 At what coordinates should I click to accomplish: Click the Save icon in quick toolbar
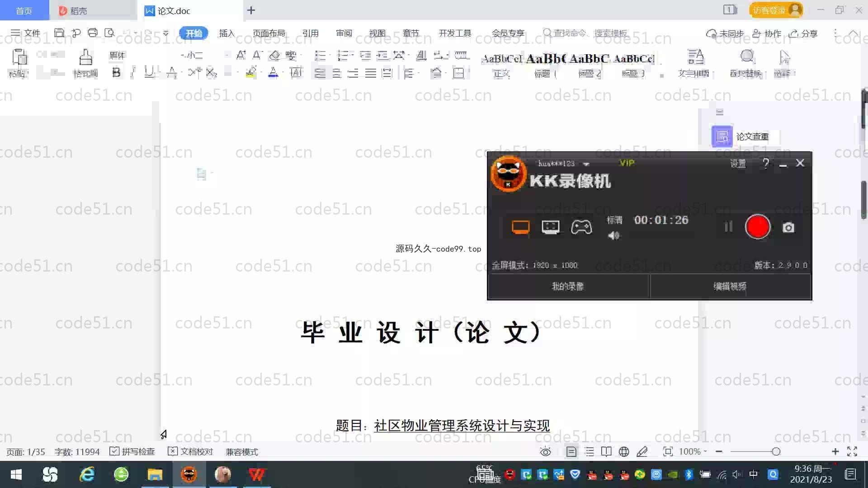[x=59, y=33]
